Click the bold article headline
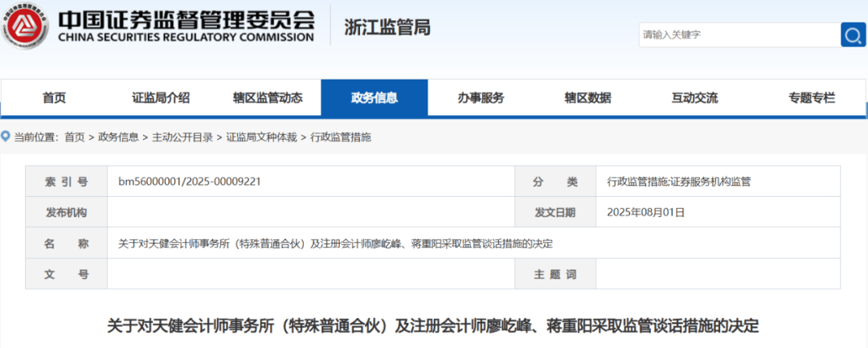Image resolution: width=868 pixels, height=348 pixels. (433, 325)
